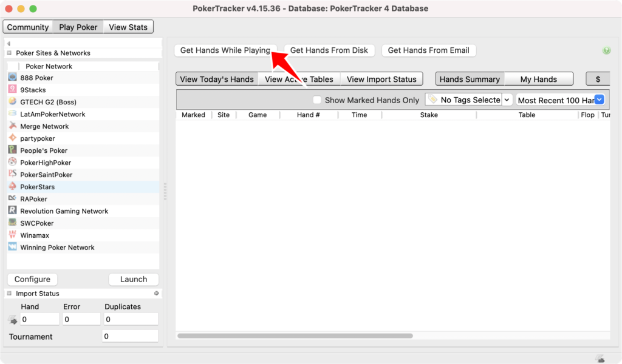622x364 pixels.
Task: Click the panel splitter handle dots
Action: (x=165, y=191)
